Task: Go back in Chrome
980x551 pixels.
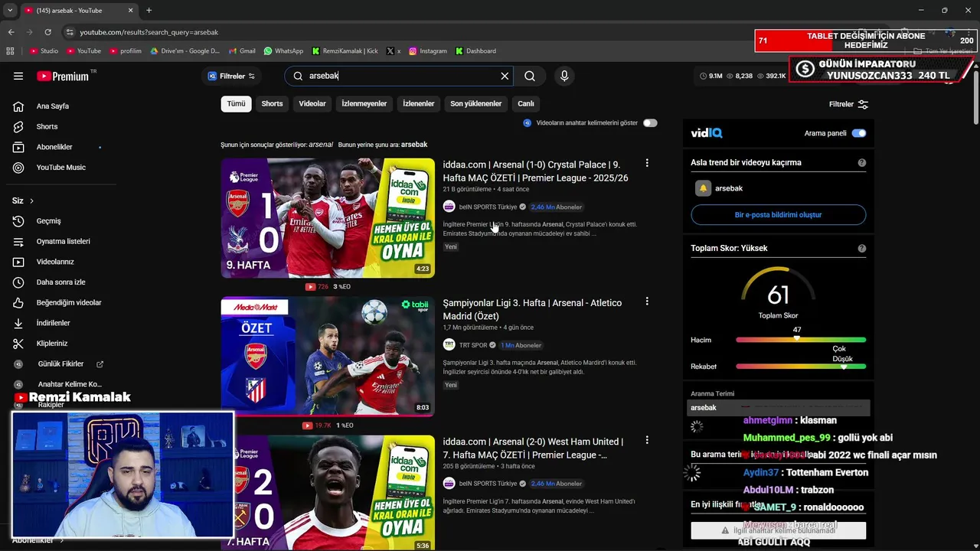Action: click(x=11, y=32)
